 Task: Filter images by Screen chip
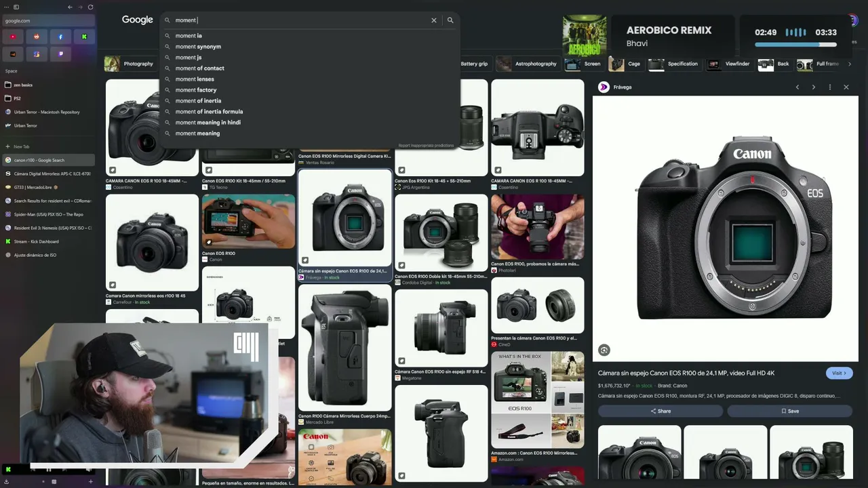coord(584,64)
